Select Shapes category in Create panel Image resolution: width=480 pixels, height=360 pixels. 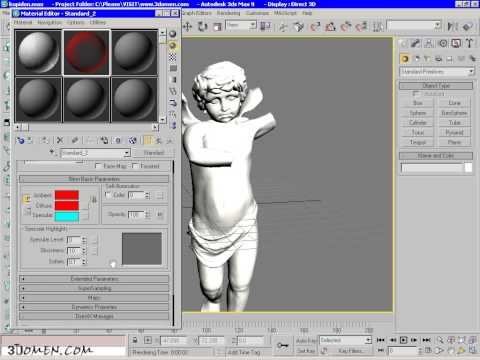[x=417, y=59]
